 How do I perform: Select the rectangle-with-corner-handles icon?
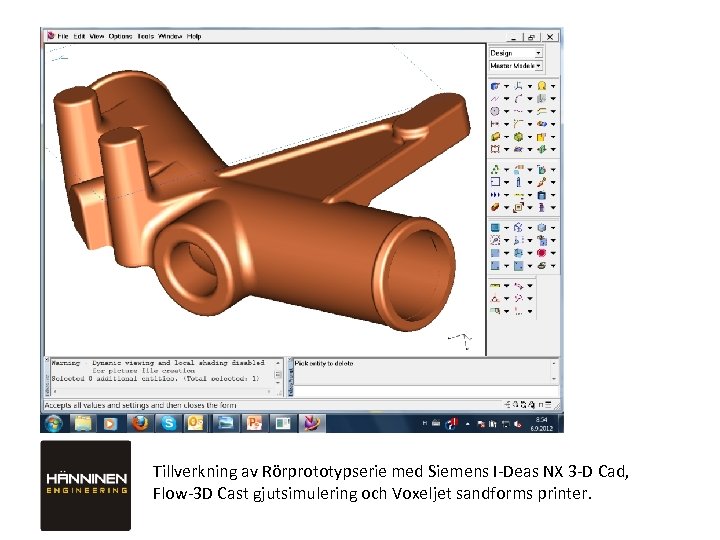point(495,149)
